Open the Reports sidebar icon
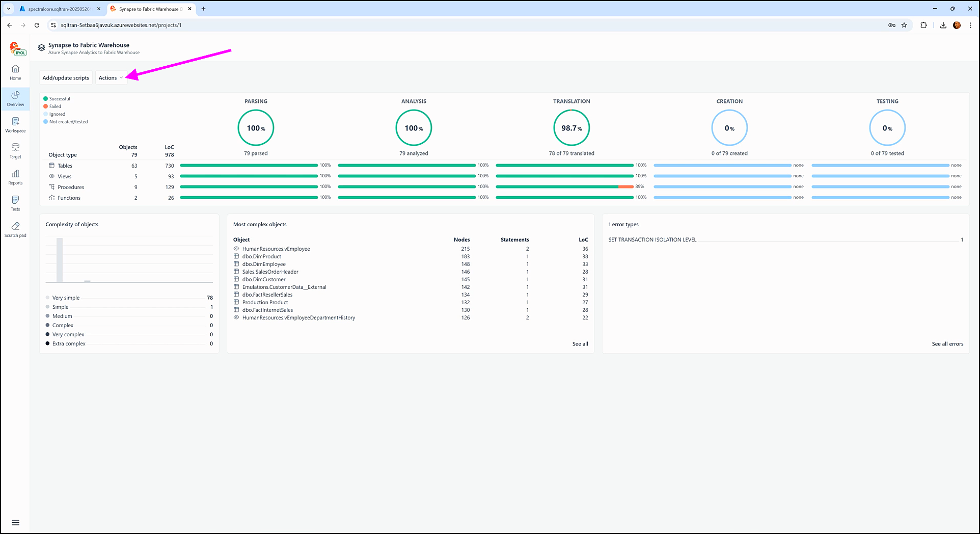Viewport: 980px width, 534px height. point(15,177)
